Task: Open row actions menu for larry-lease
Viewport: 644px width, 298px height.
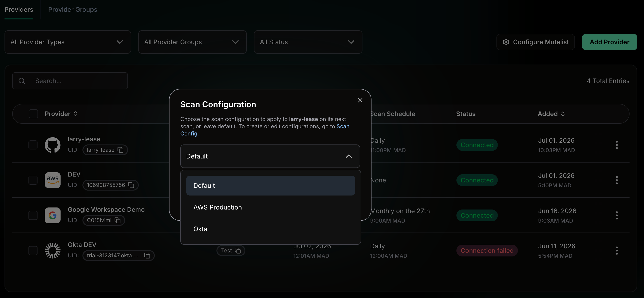Action: tap(617, 145)
